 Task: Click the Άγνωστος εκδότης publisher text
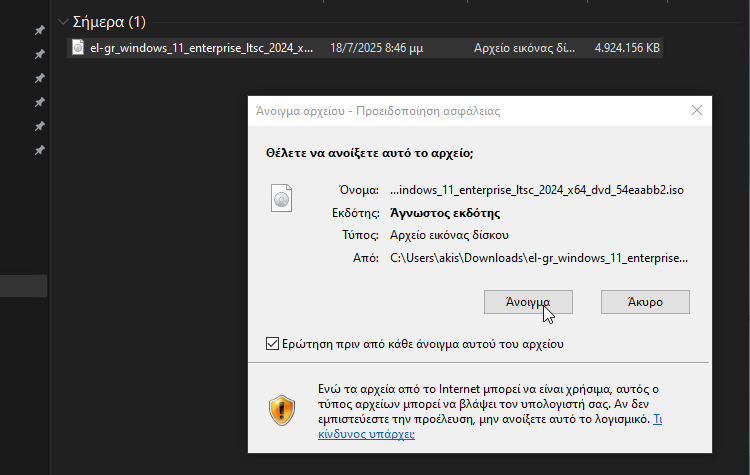(445, 213)
